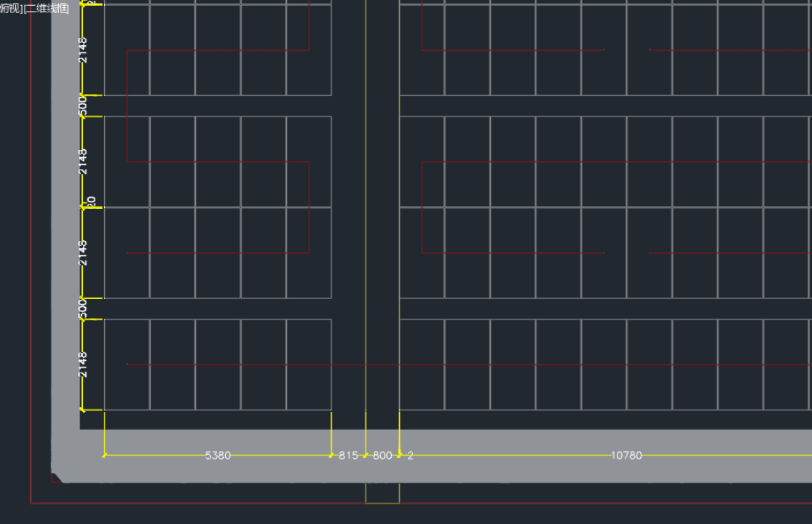The image size is (812, 524).
Task: Select the 2148 dimension directly below the 20 label
Action: 83,253
